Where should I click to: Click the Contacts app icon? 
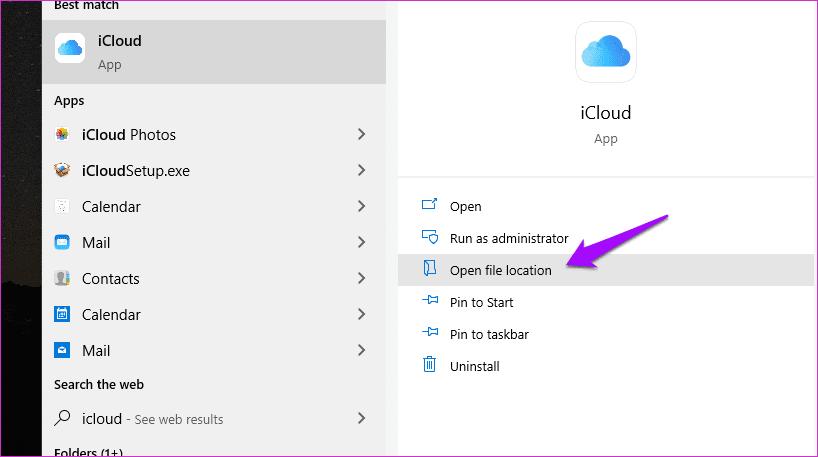point(62,278)
